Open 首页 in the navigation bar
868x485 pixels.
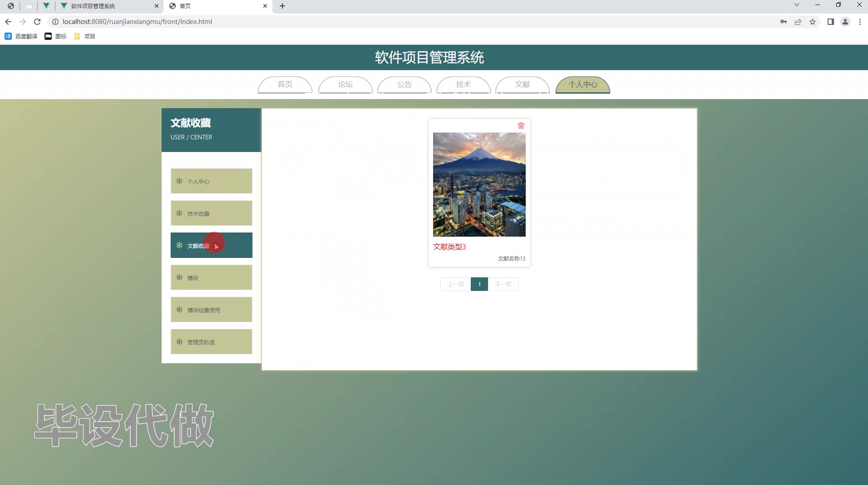tap(285, 85)
